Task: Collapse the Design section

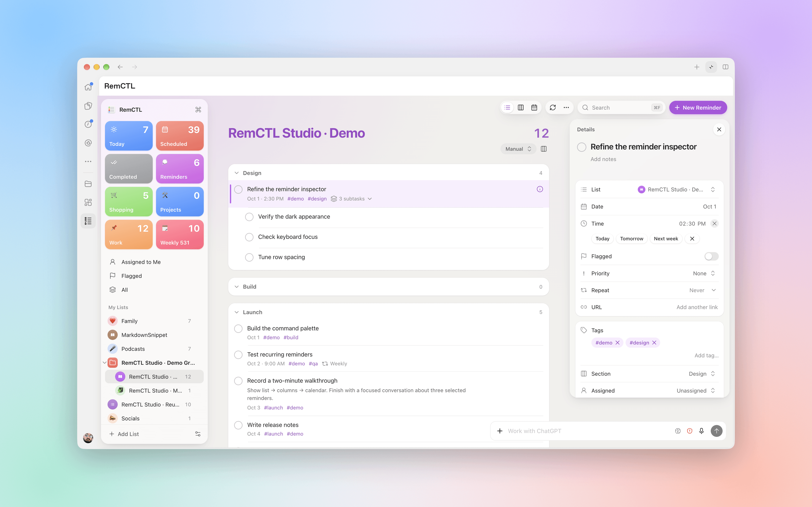Action: 237,173
